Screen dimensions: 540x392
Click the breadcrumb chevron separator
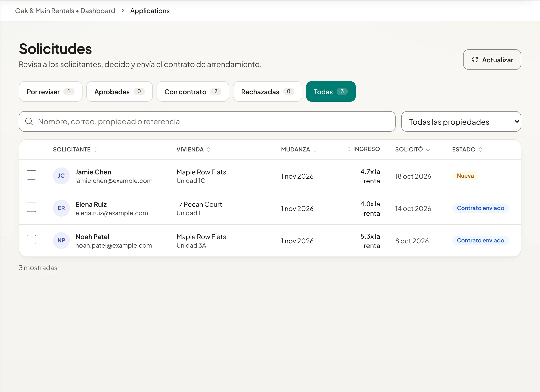point(123,11)
